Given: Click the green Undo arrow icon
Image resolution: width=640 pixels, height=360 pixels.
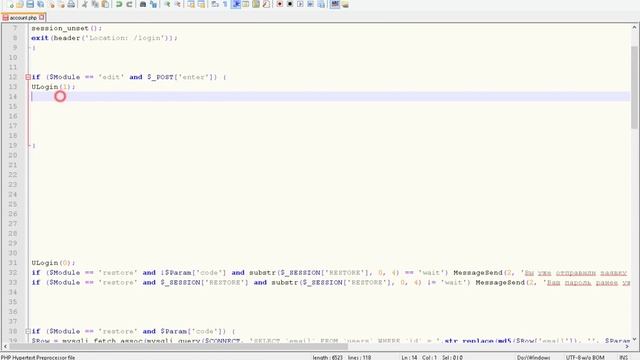Looking at the screenshot, I should [x=119, y=4].
